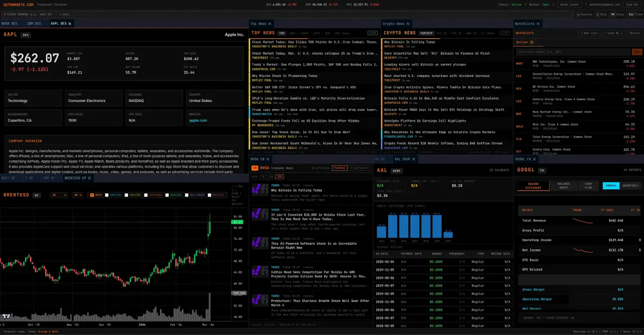Viewport: 644px width, 335px height.
Task: Select the 7d date range filter
Action: click(263, 177)
